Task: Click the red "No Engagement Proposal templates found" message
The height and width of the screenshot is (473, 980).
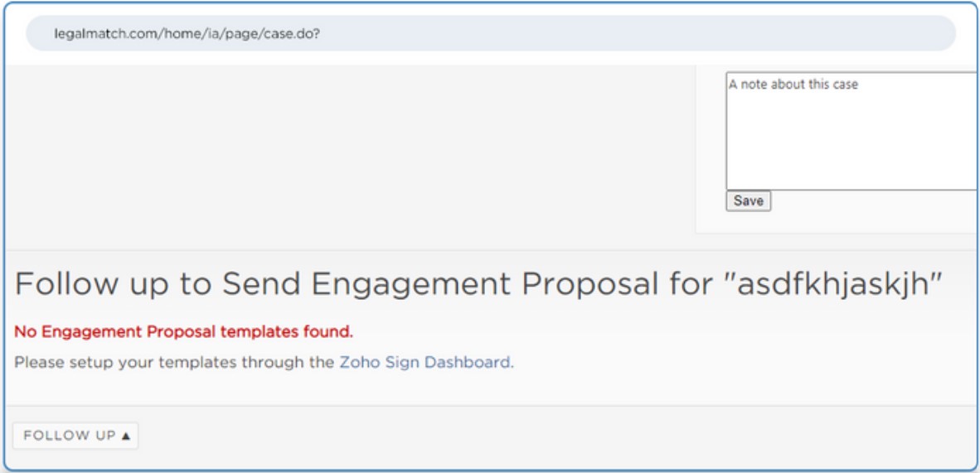Action: tap(183, 332)
